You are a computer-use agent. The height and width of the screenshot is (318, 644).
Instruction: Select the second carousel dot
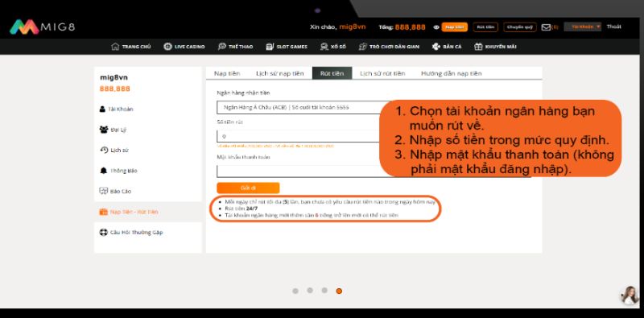[x=310, y=291]
